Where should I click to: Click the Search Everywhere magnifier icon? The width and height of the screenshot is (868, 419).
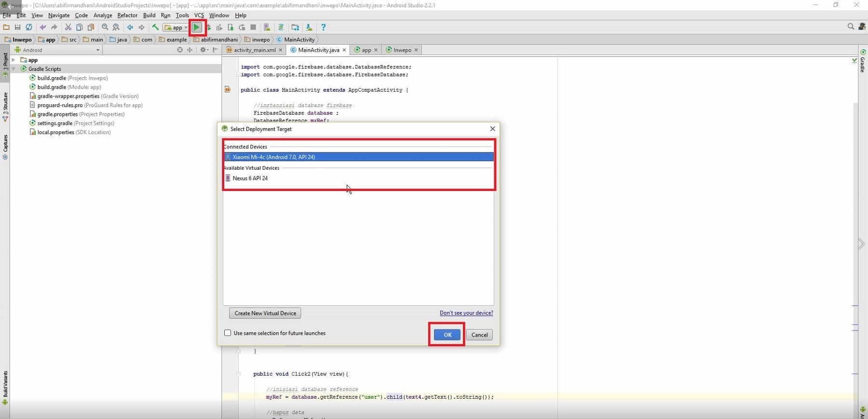coord(851,27)
